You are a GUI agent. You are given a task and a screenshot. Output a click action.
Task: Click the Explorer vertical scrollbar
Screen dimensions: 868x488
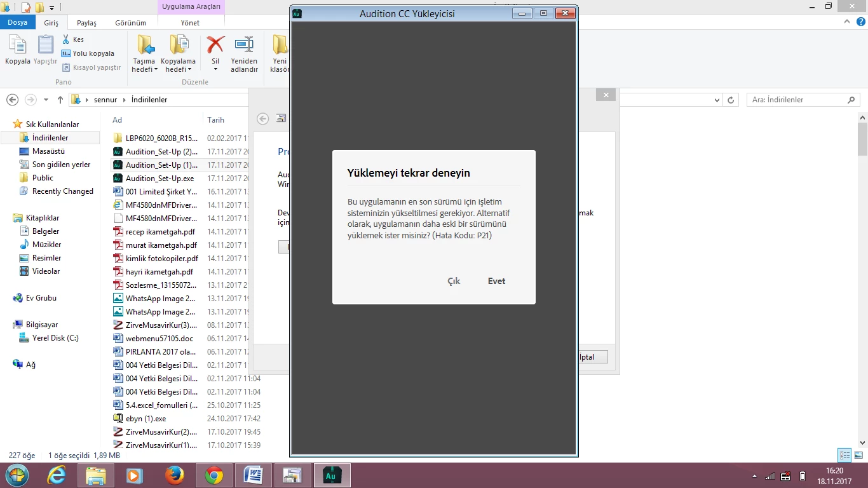pyautogui.click(x=862, y=281)
